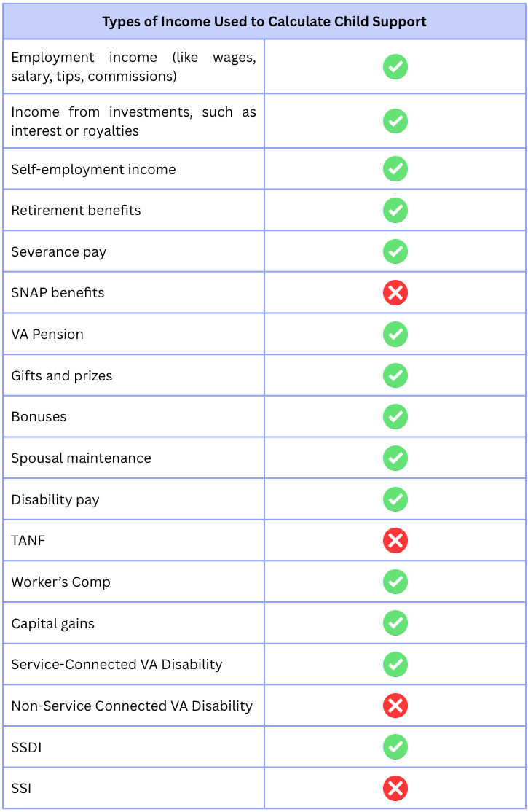Select the 'Spousal maintenance' text cell
This screenshot has height=812, width=528.
point(82,458)
